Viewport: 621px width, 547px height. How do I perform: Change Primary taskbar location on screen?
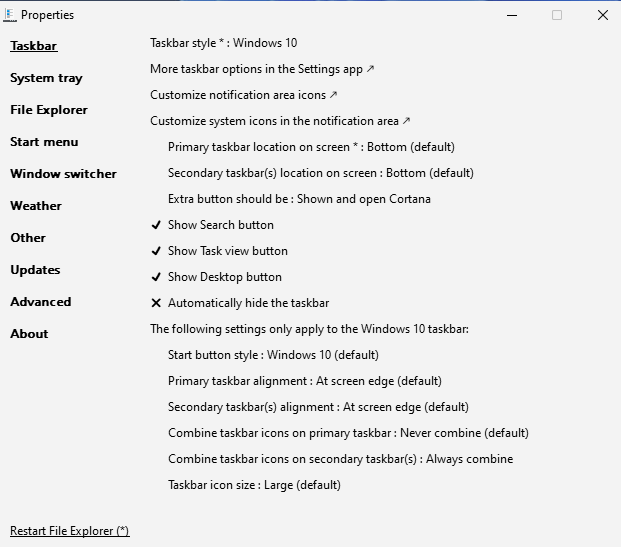point(311,147)
